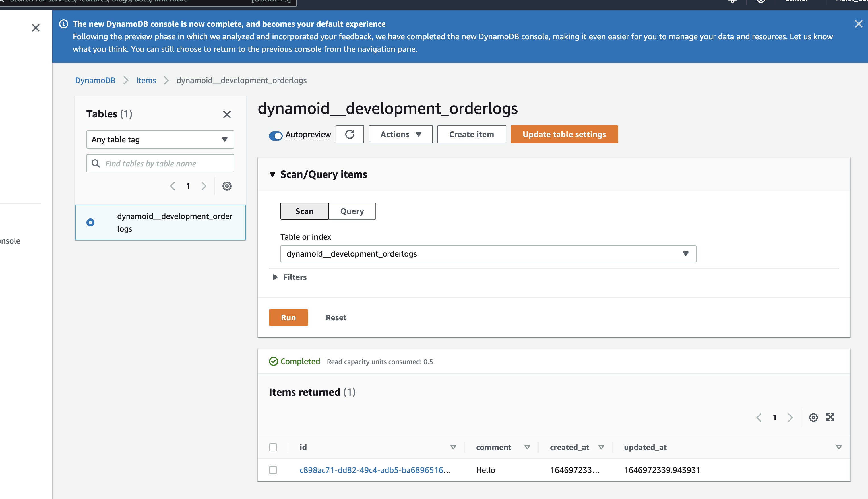Sort by the created_at column arrow
Viewport: 868px width, 499px height.
[601, 447]
